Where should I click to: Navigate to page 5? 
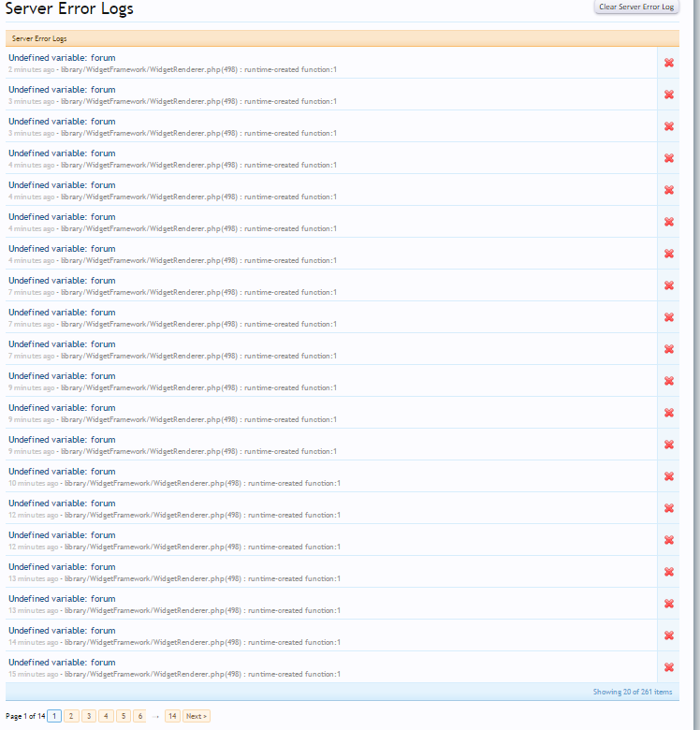tap(123, 716)
